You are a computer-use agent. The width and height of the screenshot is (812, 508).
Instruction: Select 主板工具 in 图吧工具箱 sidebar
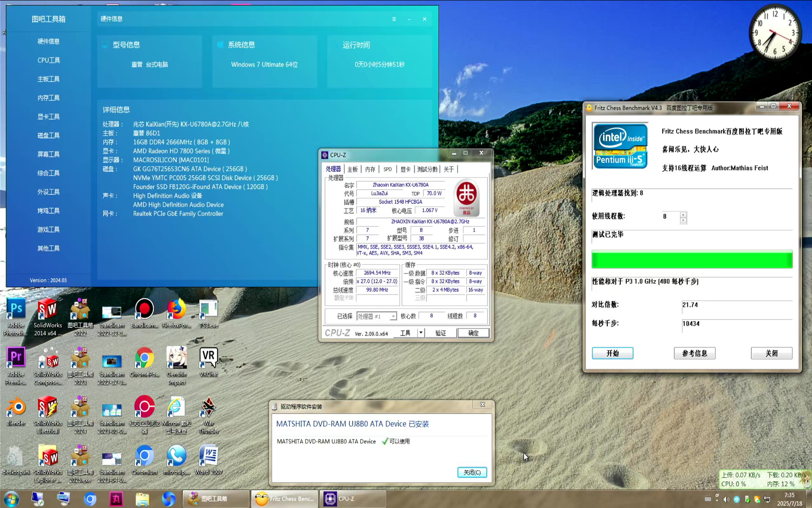[x=49, y=79]
